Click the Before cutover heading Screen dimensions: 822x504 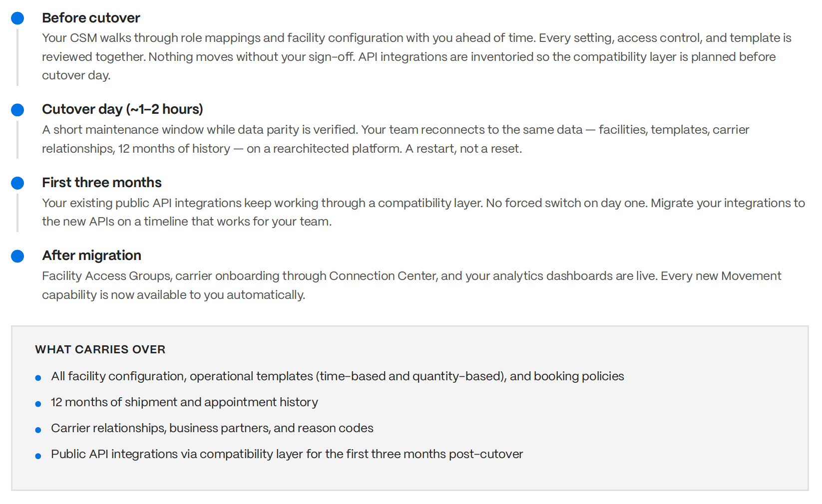point(91,18)
